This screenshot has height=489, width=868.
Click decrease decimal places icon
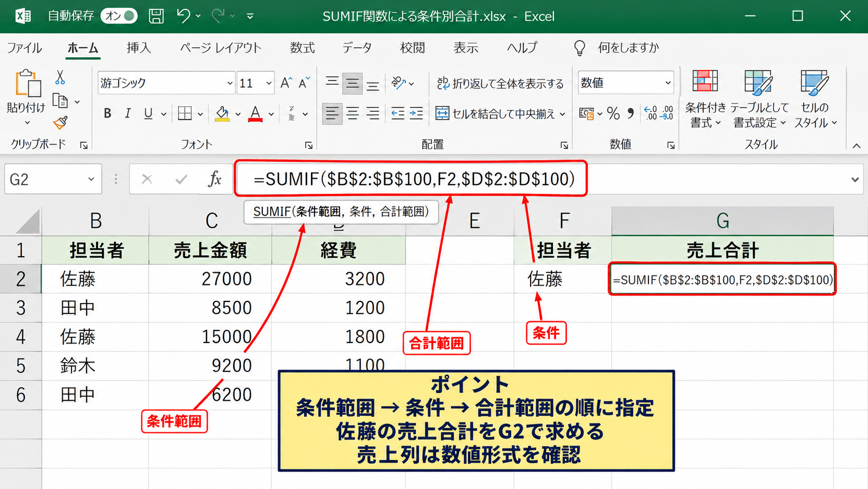click(667, 113)
